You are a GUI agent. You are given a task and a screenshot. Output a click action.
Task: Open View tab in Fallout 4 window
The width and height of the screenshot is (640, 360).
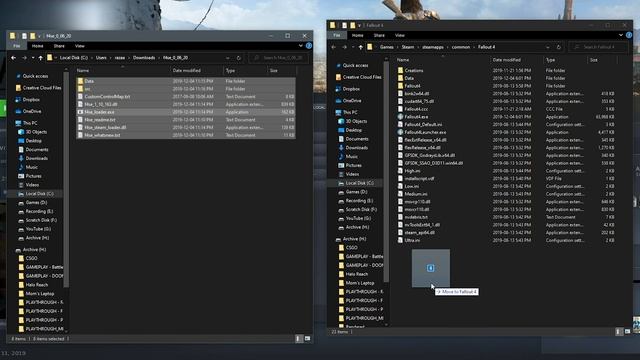coord(400,36)
